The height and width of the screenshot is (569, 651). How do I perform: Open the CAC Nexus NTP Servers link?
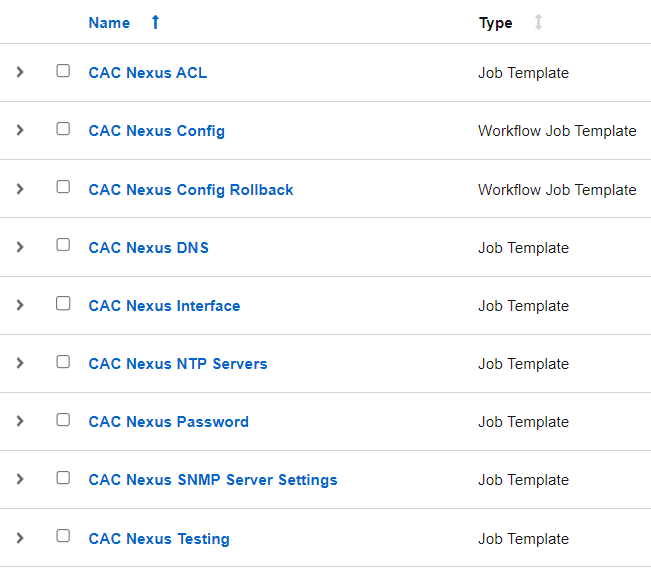pyautogui.click(x=178, y=364)
